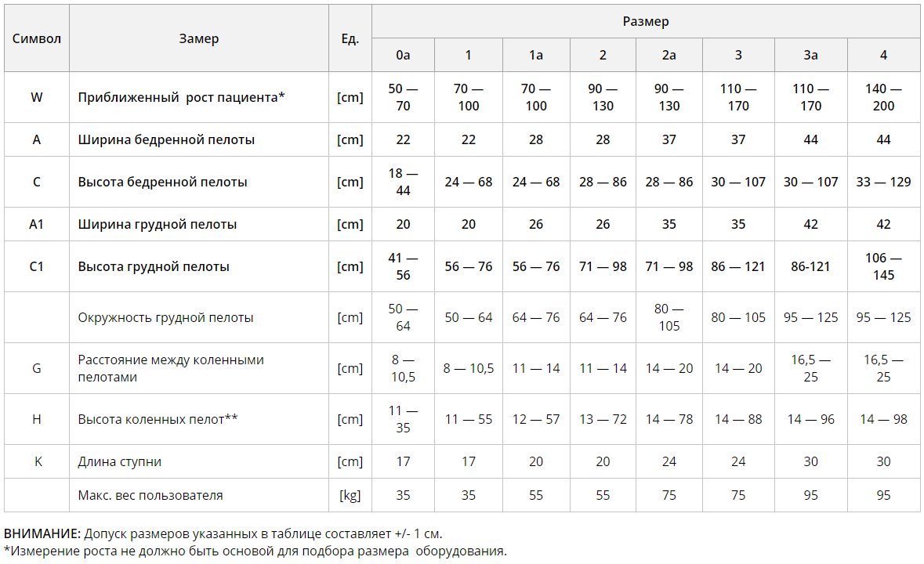The image size is (924, 564).
Task: Select size column header "4"
Action: [x=883, y=55]
